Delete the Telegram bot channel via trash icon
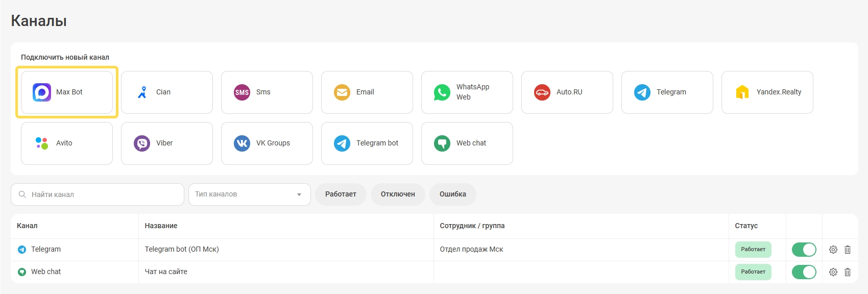868x294 pixels. click(x=848, y=250)
